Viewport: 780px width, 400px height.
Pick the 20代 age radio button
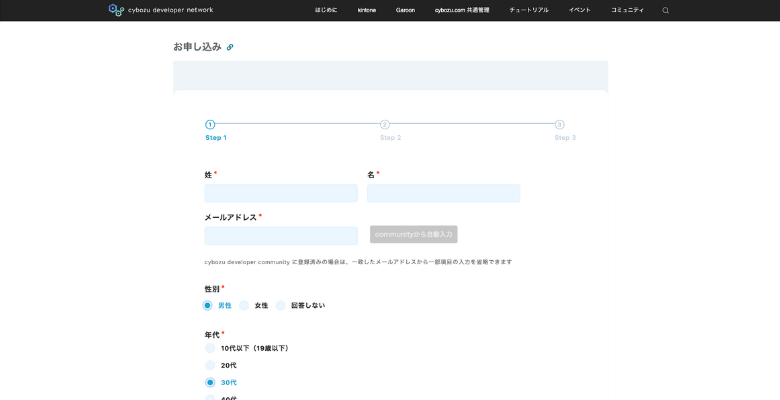tap(210, 365)
